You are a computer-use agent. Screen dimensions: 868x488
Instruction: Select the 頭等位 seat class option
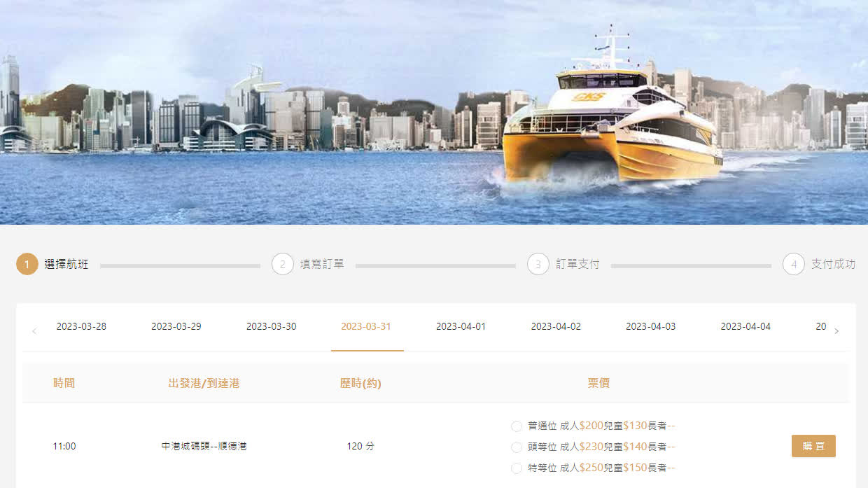coord(517,447)
